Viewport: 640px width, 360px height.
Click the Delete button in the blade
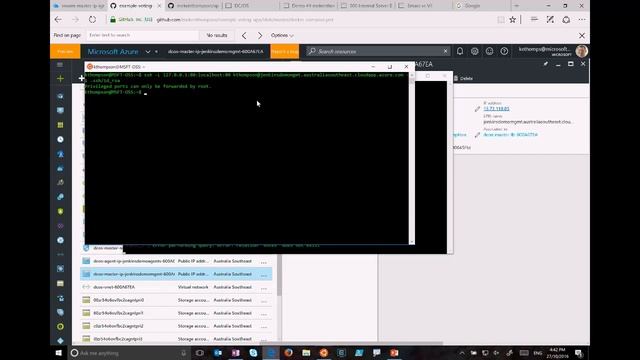(x=463, y=78)
